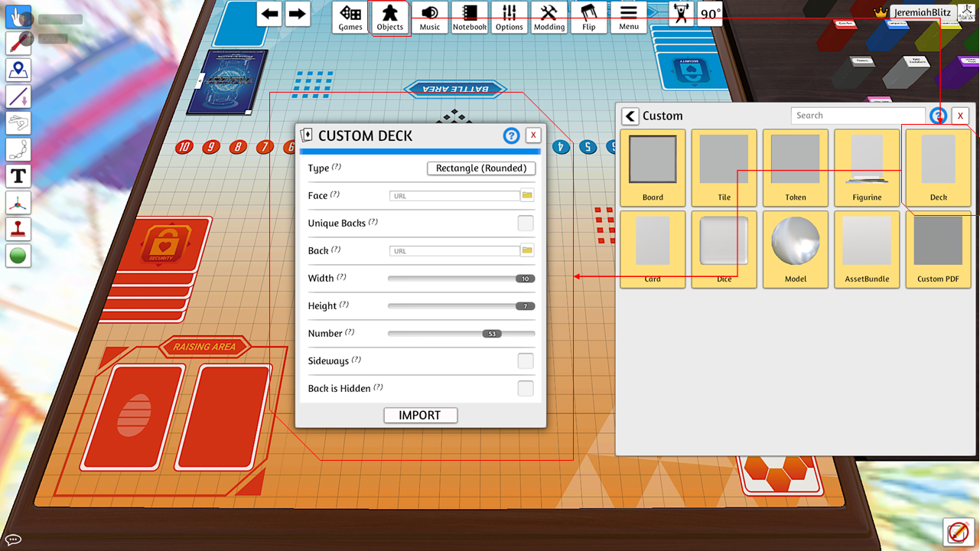Open help on the Custom Deck dialog
This screenshot has width=980, height=551.
[511, 135]
